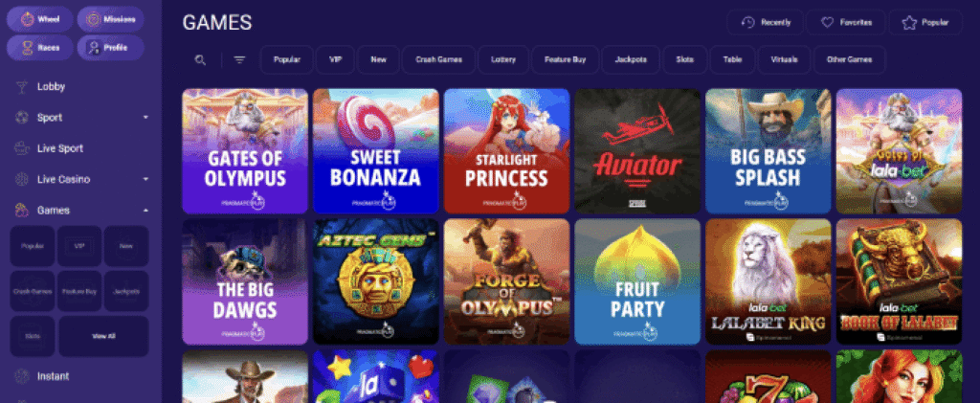Expand the Live Casino sidebar menu
The image size is (980, 403).
pos(81,179)
